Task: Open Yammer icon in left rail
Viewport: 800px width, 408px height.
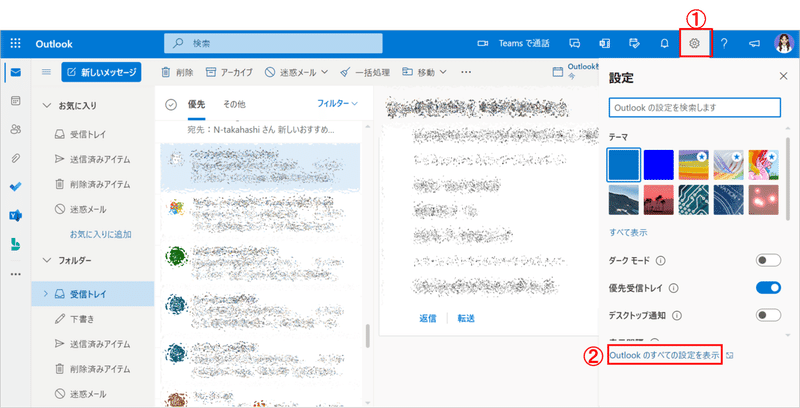Action: pos(15,215)
